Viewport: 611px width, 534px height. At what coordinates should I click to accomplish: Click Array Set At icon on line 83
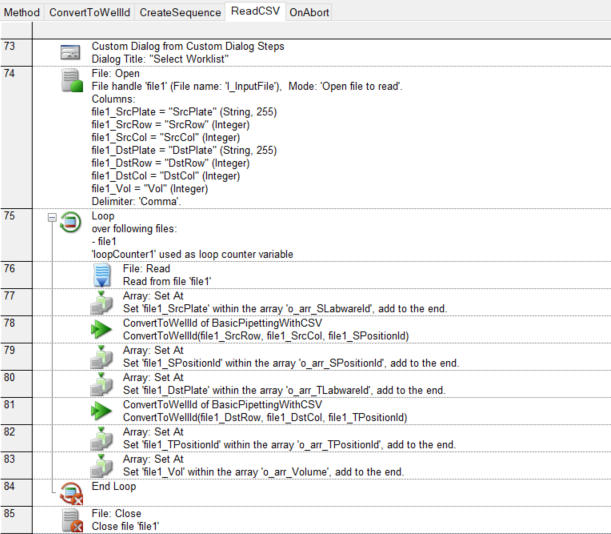point(103,465)
